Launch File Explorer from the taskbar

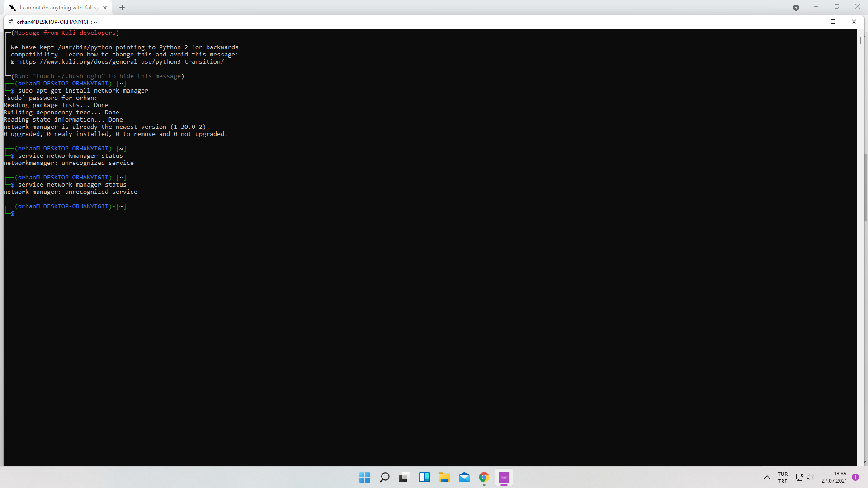pos(444,478)
